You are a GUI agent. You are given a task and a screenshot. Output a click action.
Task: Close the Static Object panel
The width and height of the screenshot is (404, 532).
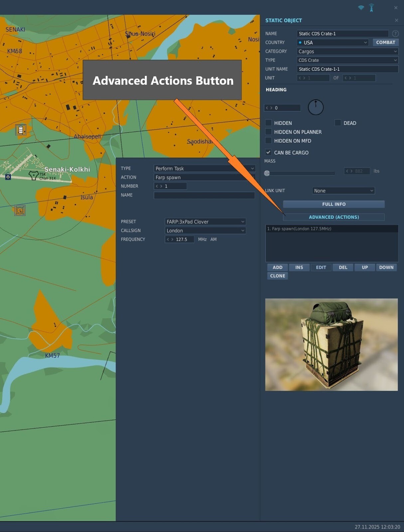396,20
